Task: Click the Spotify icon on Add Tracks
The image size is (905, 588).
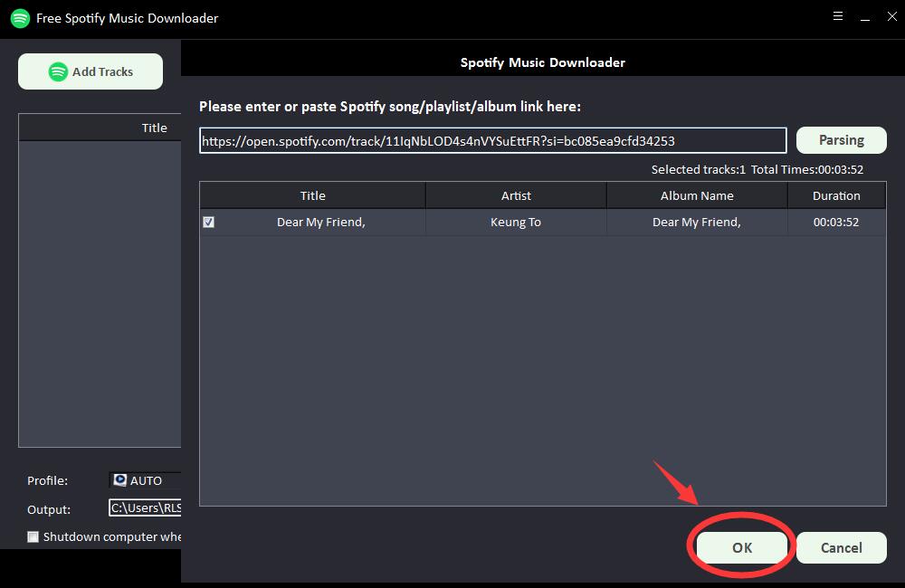Action: tap(58, 71)
